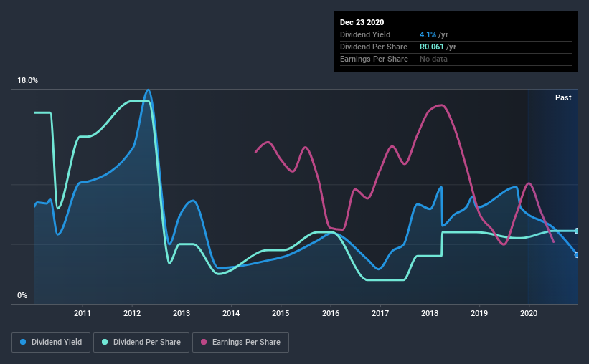Screen dimensions: 589x364
Task: Select the 2020 x-axis label
Action: (x=529, y=313)
